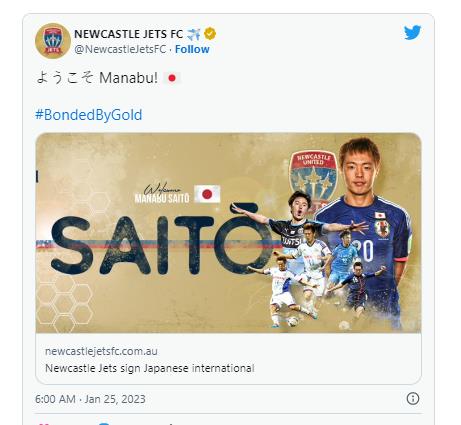Open 'Newcastle Jets sign Japanese international' headline

(150, 368)
